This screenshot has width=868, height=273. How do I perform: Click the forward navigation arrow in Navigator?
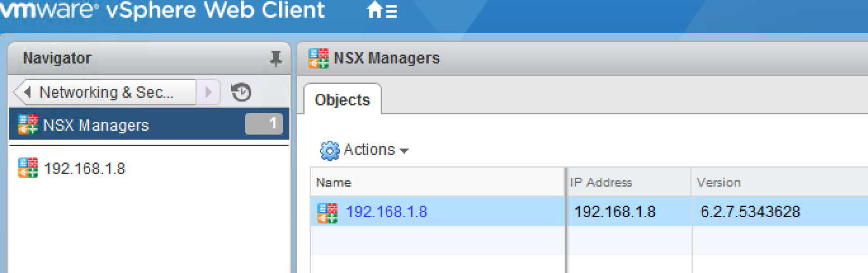[x=208, y=93]
